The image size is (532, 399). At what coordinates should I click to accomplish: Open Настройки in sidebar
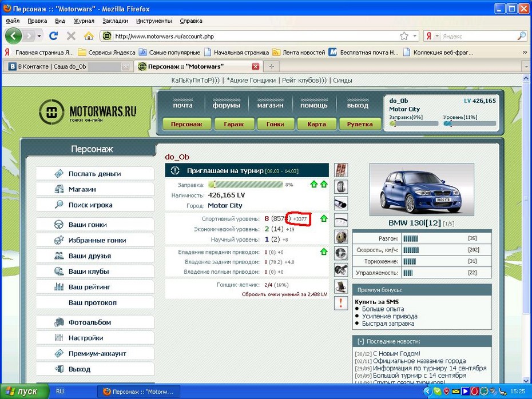pos(95,338)
